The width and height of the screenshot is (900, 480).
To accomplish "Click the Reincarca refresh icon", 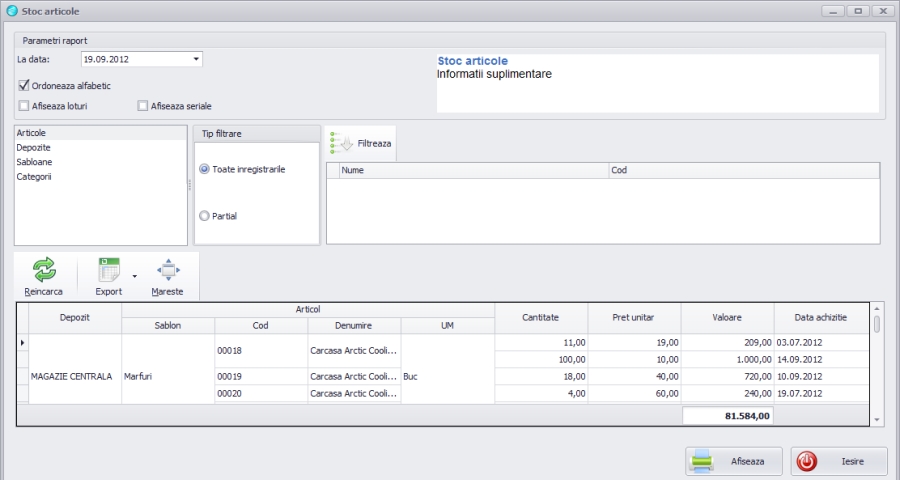I will (44, 269).
